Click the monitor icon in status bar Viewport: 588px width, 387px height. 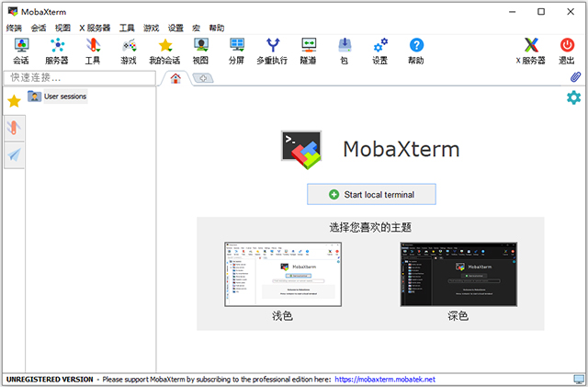coord(579,379)
